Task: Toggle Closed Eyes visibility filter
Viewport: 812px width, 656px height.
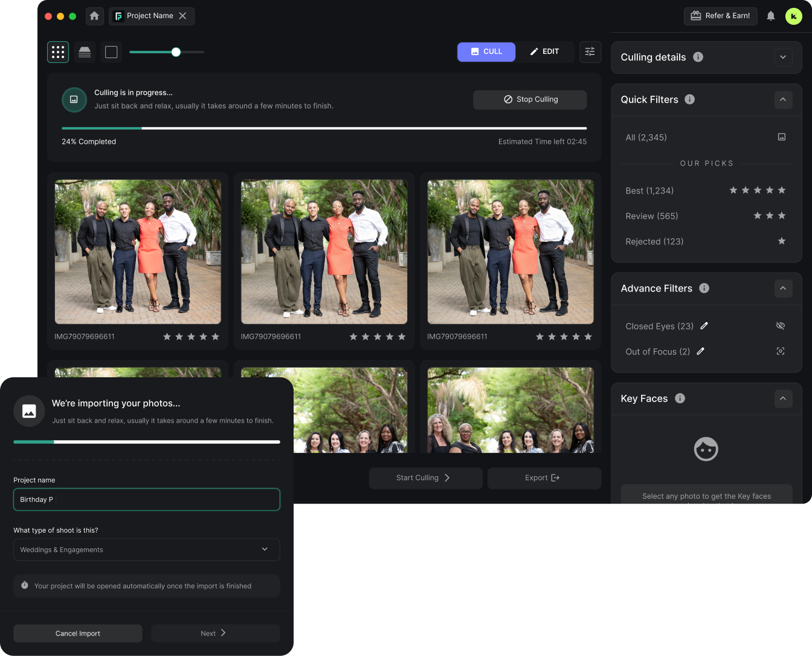Action: pos(781,326)
